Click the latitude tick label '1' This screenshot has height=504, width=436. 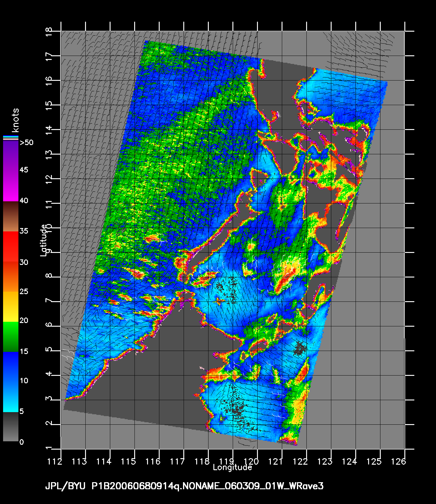click(49, 448)
